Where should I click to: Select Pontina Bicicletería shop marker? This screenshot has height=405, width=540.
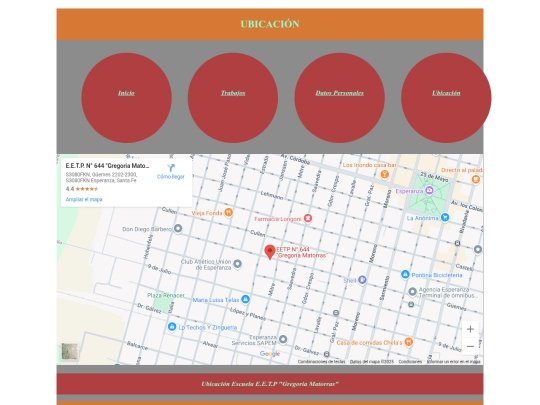[x=405, y=274]
